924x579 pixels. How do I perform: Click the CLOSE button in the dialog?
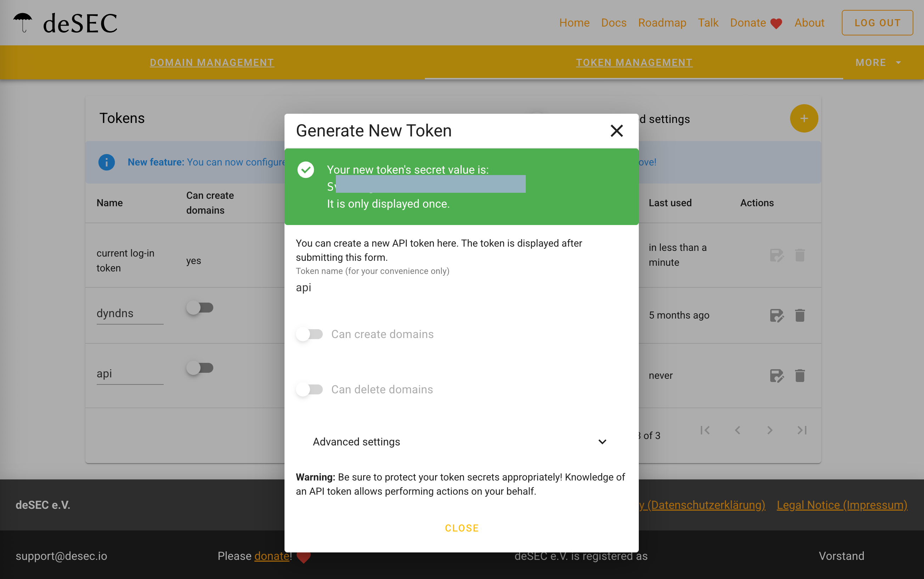pyautogui.click(x=462, y=528)
